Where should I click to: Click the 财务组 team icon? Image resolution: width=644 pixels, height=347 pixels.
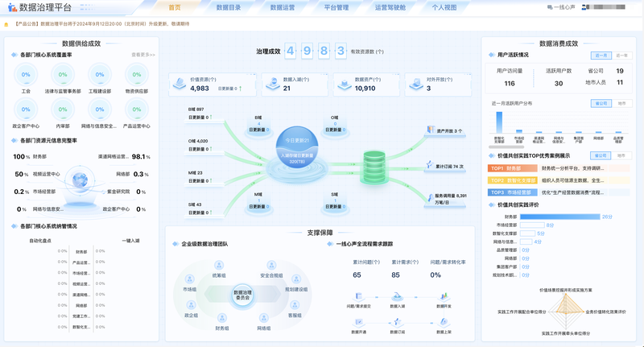click(x=222, y=318)
